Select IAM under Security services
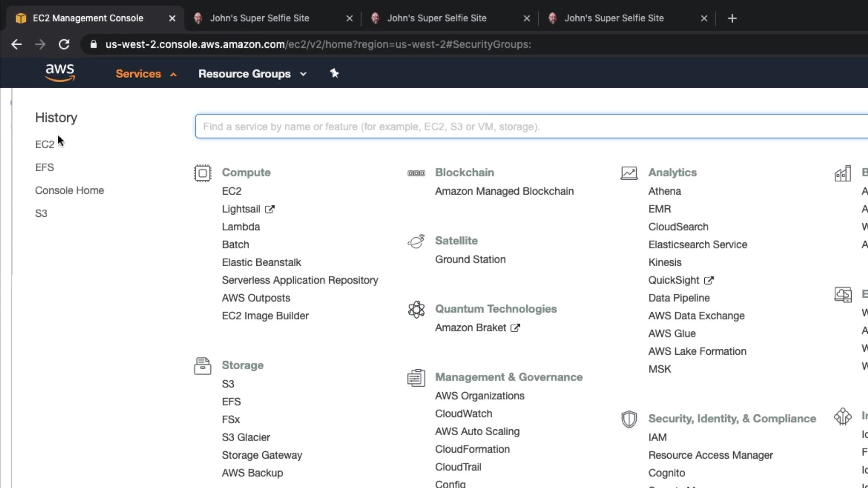 (x=657, y=437)
